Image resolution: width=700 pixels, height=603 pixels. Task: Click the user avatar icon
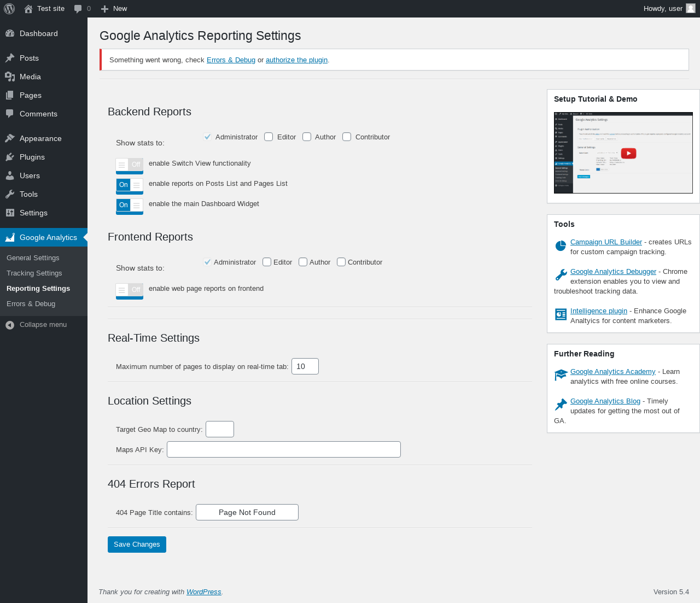(x=691, y=8)
